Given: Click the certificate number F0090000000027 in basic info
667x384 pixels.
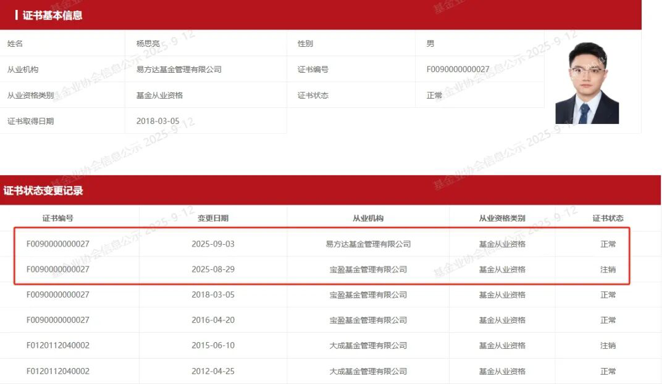Looking at the screenshot, I should coord(458,69).
